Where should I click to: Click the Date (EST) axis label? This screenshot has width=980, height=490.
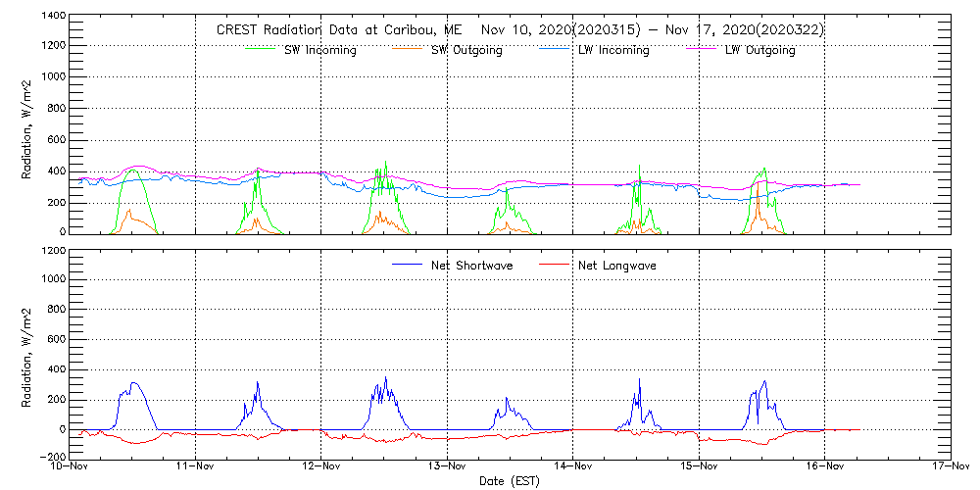(x=511, y=481)
